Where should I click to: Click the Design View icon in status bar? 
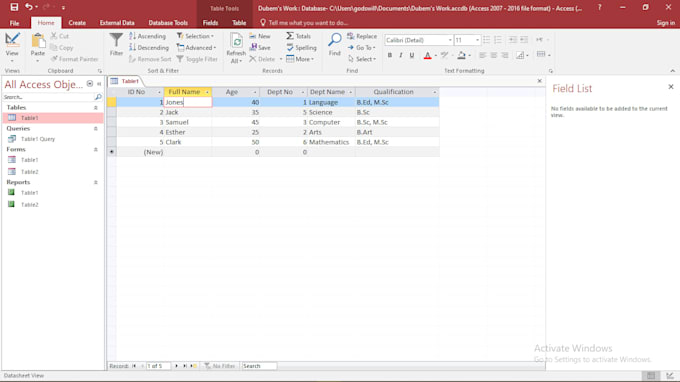pos(670,375)
